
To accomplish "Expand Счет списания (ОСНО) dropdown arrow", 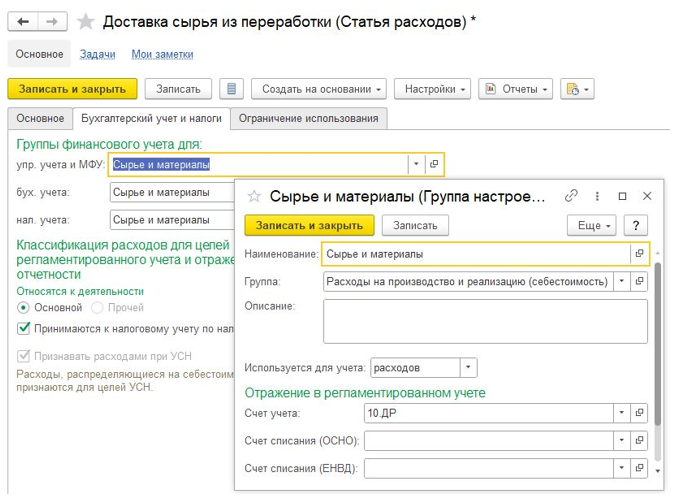I will point(622,441).
